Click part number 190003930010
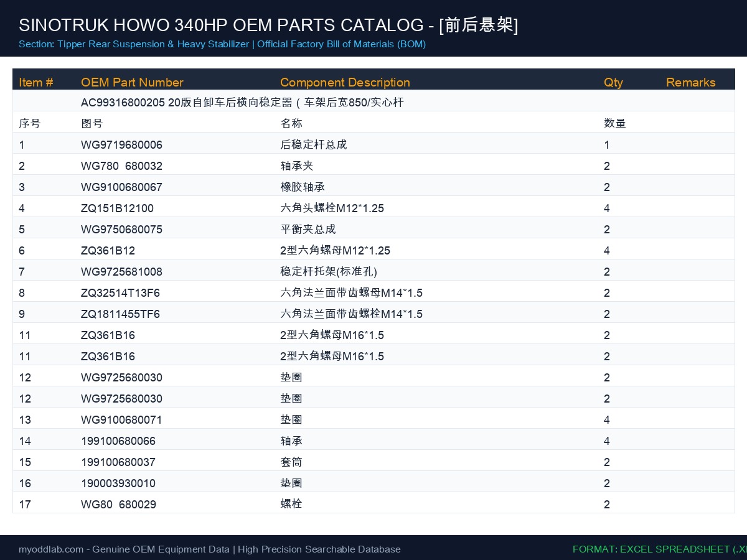 (118, 483)
